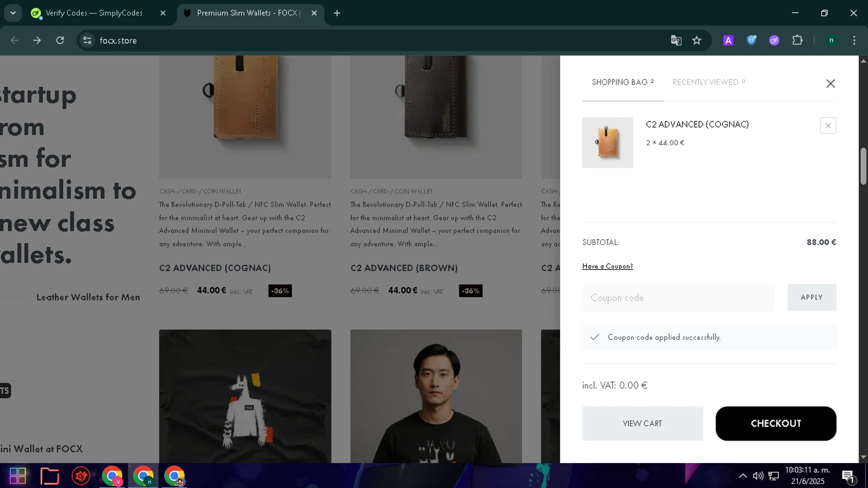This screenshot has height=488, width=868.
Task: Click scrollbar up arrow
Action: coord(863,60)
